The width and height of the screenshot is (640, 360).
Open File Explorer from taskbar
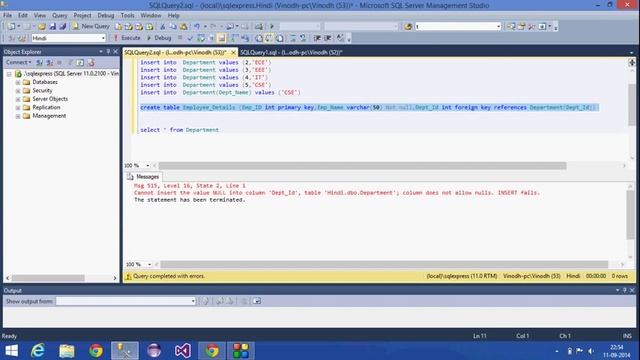click(x=67, y=351)
